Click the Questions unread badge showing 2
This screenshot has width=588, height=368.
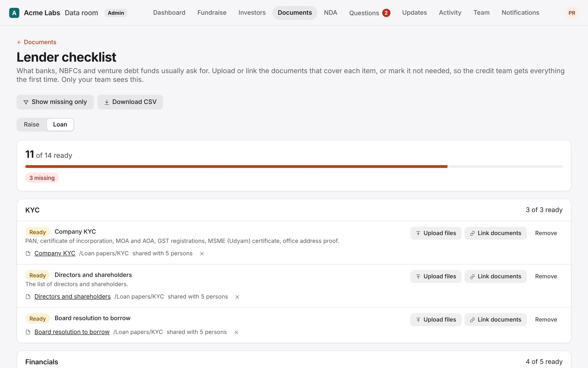click(x=386, y=13)
